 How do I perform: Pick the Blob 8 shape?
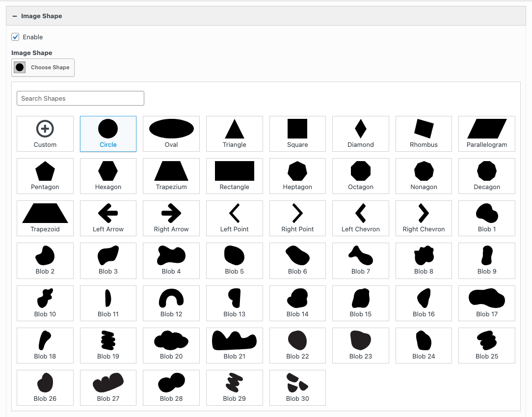(x=424, y=261)
